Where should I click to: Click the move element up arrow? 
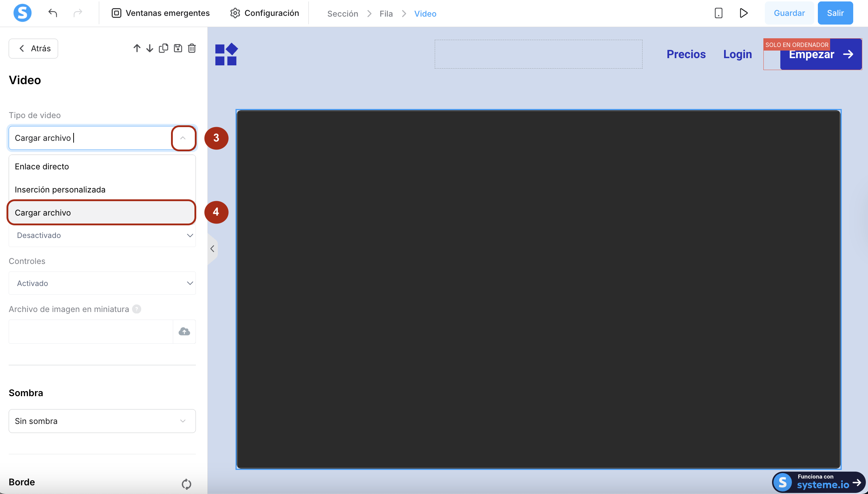[x=137, y=48]
